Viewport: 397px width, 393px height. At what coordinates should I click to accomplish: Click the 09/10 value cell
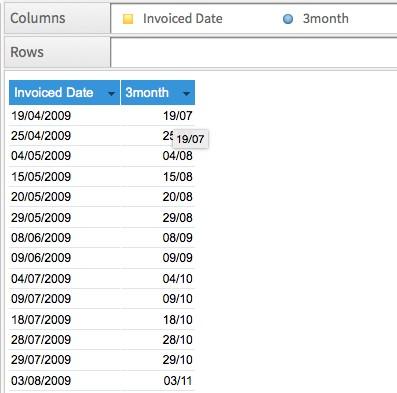click(x=158, y=299)
